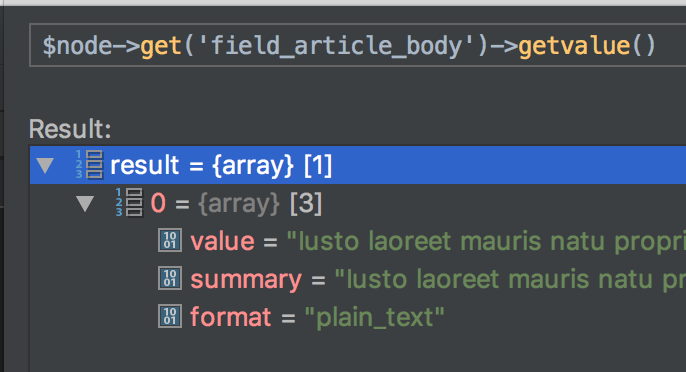Viewport: 686px width, 372px height.
Task: Select the 0 = {array} [3] row
Action: point(358,203)
